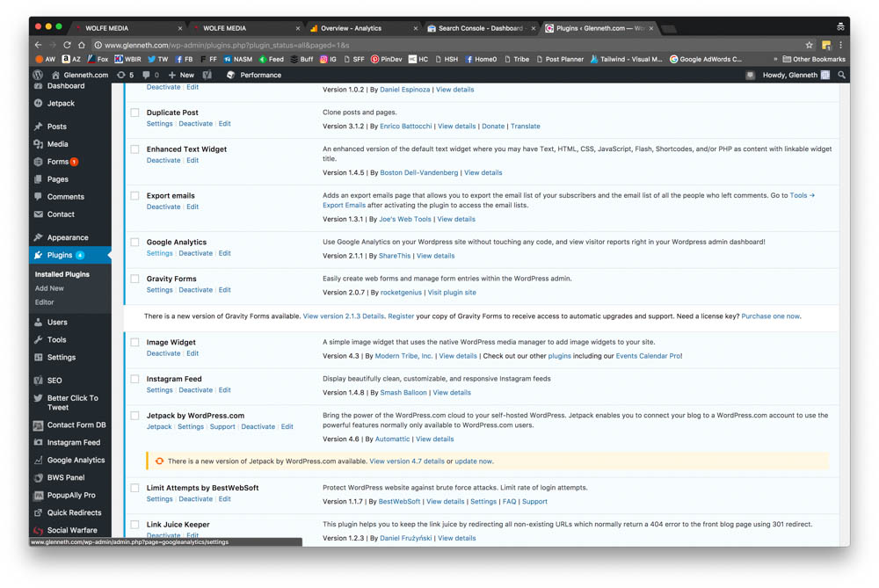Open View version 2.1.3 Details link

click(x=344, y=316)
